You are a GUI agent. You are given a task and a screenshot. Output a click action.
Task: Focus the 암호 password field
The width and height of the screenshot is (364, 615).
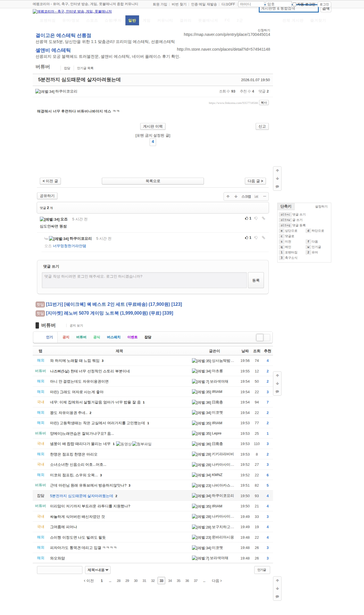pos(279,4)
